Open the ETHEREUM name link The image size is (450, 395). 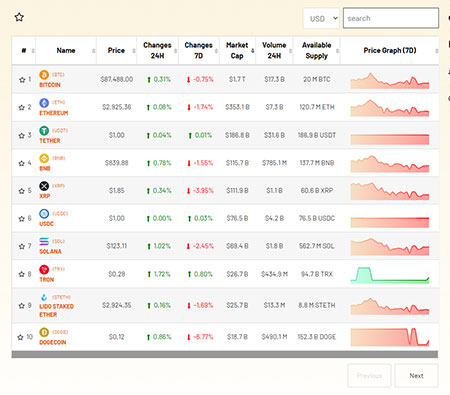pos(54,113)
